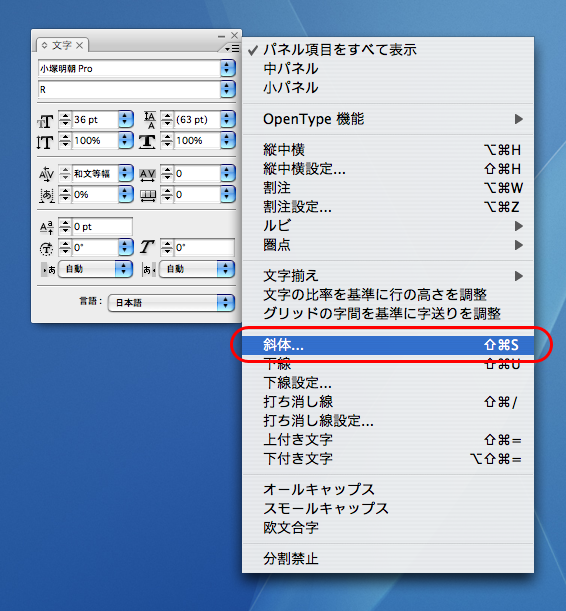The height and width of the screenshot is (611, 566).
Task: Collapse the character panel with the minimize bar
Action: [222, 36]
